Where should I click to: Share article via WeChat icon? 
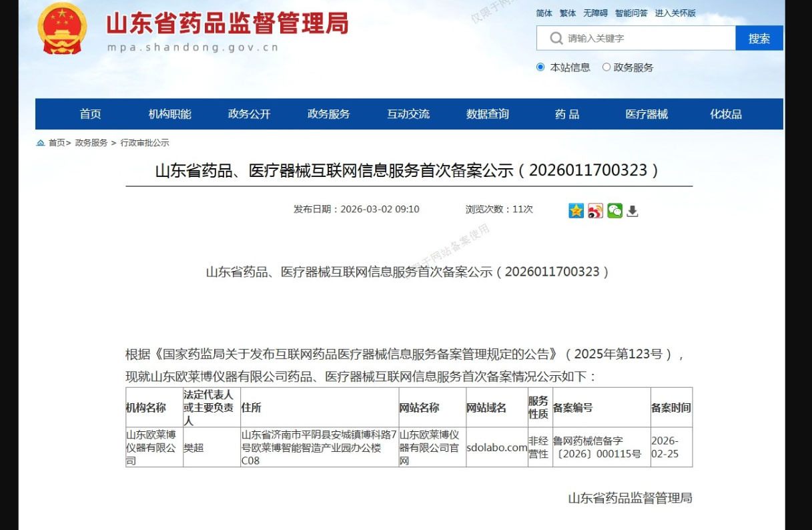(615, 210)
